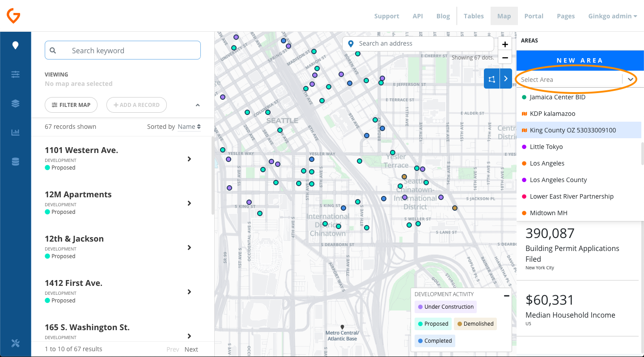Go to the Support page
This screenshot has width=644, height=357.
pyautogui.click(x=386, y=16)
